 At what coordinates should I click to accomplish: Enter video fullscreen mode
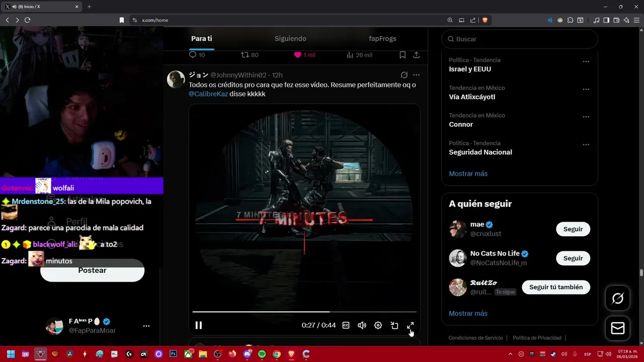tap(411, 325)
